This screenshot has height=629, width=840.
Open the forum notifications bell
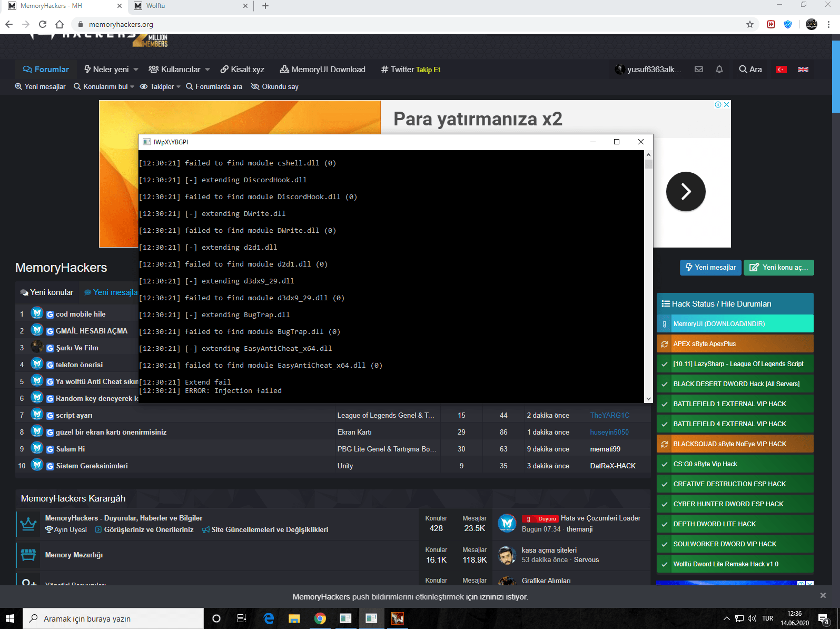point(719,70)
